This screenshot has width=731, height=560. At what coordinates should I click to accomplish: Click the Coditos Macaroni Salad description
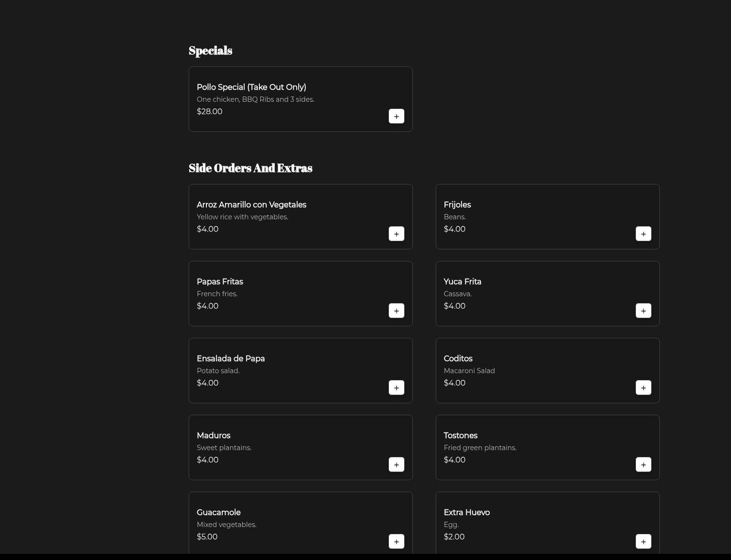click(x=469, y=371)
